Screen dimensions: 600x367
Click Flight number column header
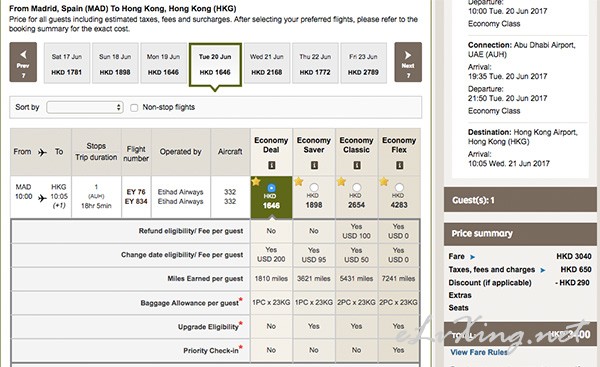click(136, 153)
